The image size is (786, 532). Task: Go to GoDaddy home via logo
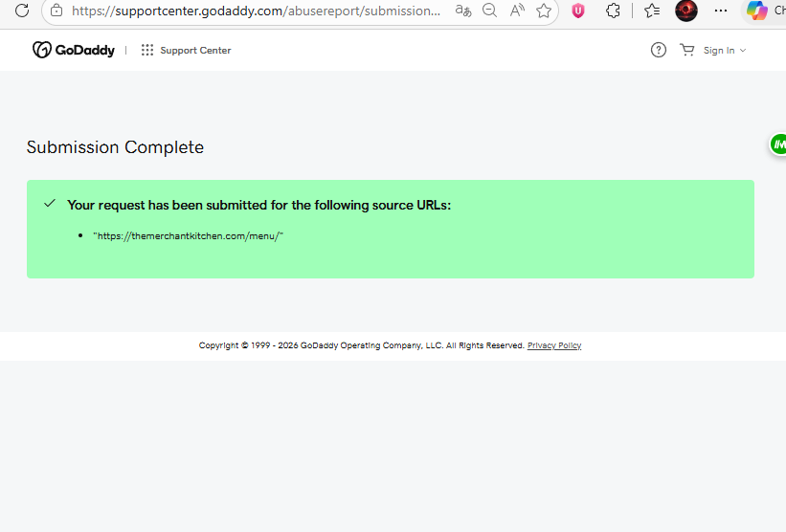click(x=74, y=50)
